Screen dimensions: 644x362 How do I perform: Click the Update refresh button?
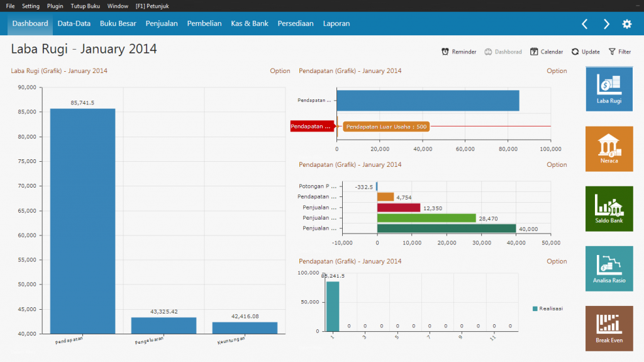pyautogui.click(x=586, y=52)
